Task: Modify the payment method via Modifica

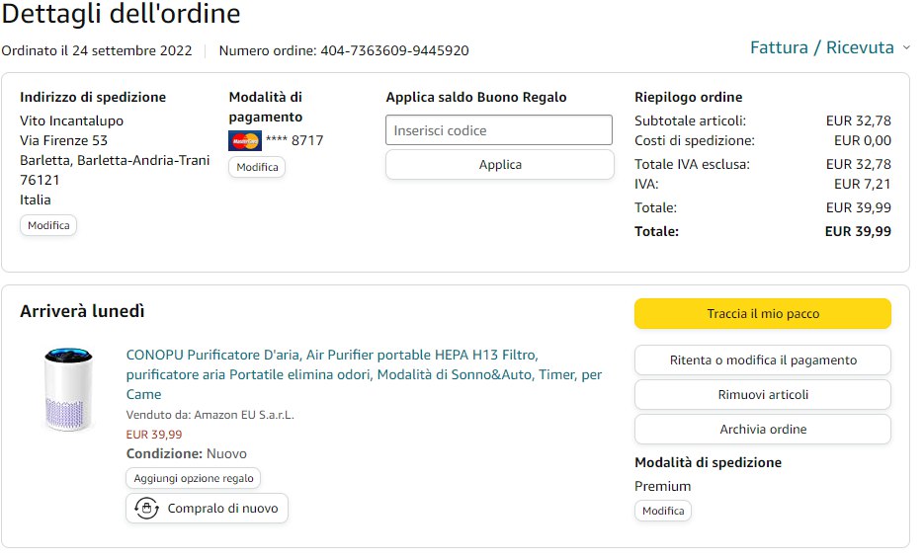Action: tap(257, 167)
